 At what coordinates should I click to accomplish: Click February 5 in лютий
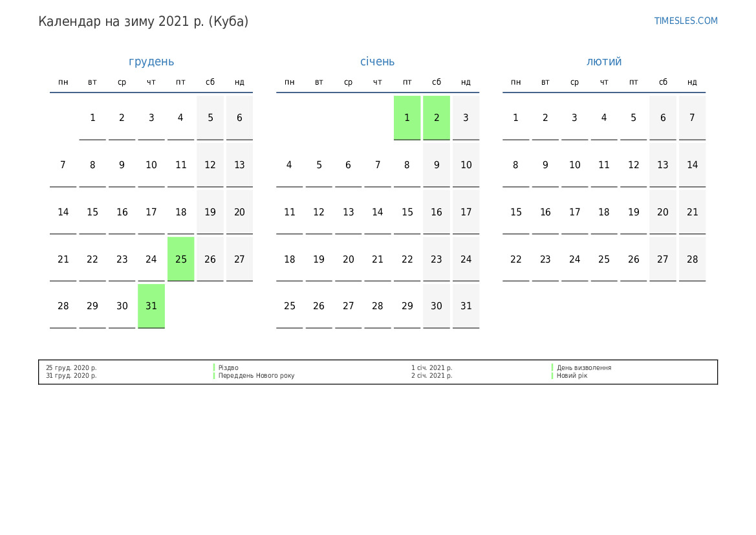[634, 118]
